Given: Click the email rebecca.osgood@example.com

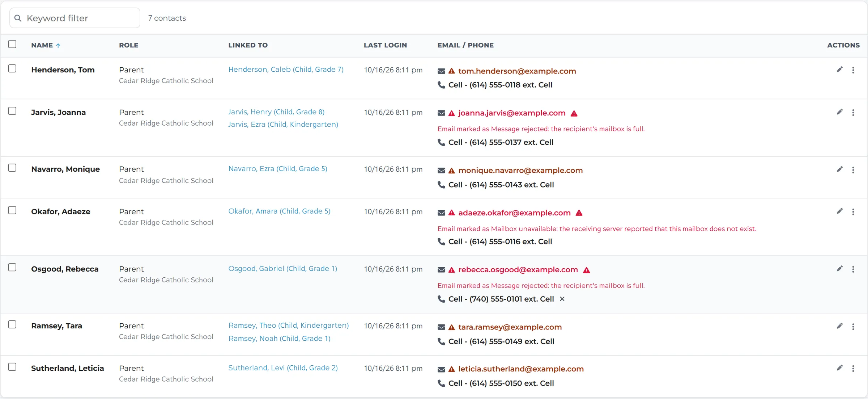Looking at the screenshot, I should [x=518, y=270].
